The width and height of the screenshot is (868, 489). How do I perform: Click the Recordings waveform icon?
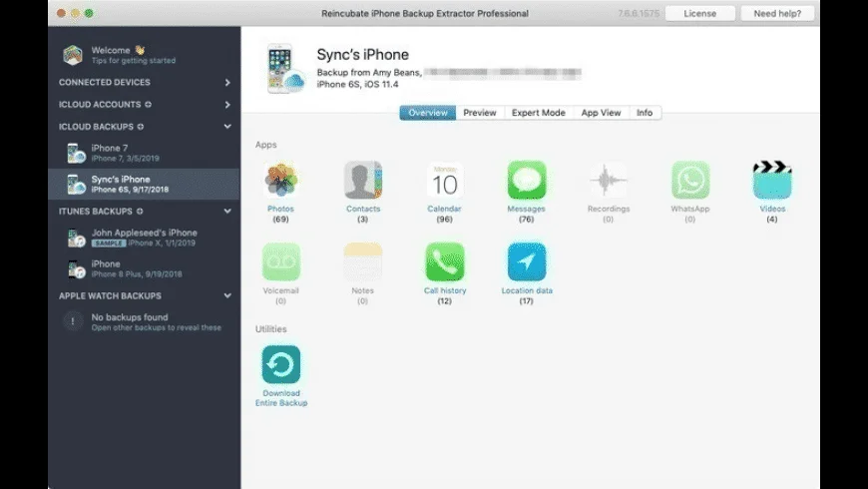(609, 180)
